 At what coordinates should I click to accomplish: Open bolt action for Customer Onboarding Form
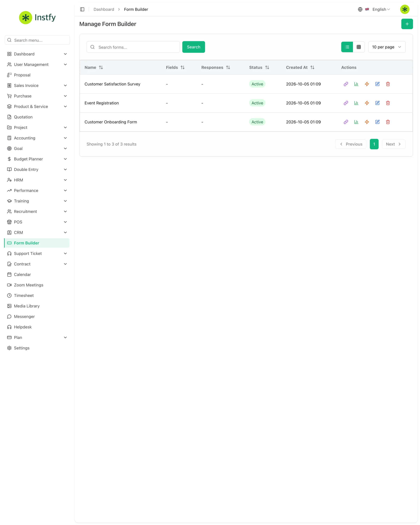coord(367,122)
